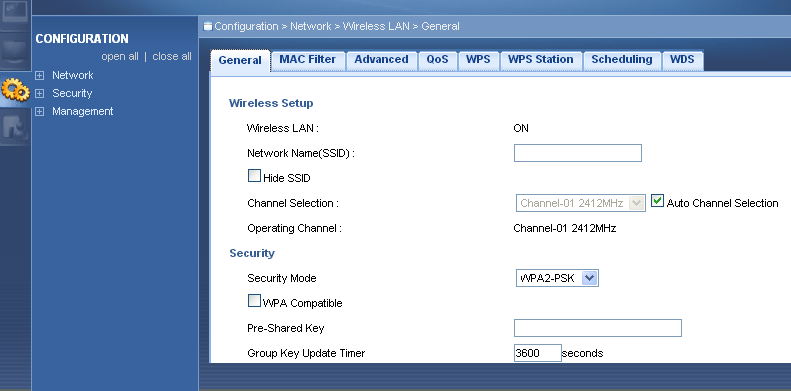
Task: Click the Network Name(SSID) input field
Action: pyautogui.click(x=578, y=153)
